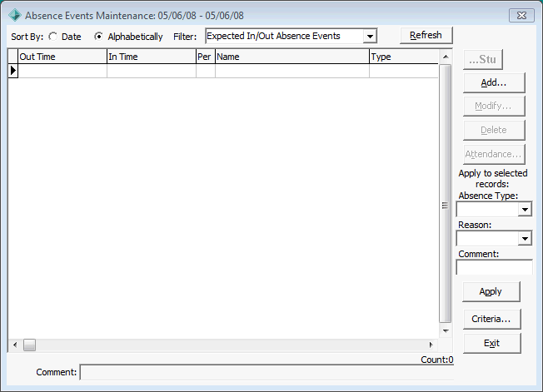Click the Type column header

404,57
